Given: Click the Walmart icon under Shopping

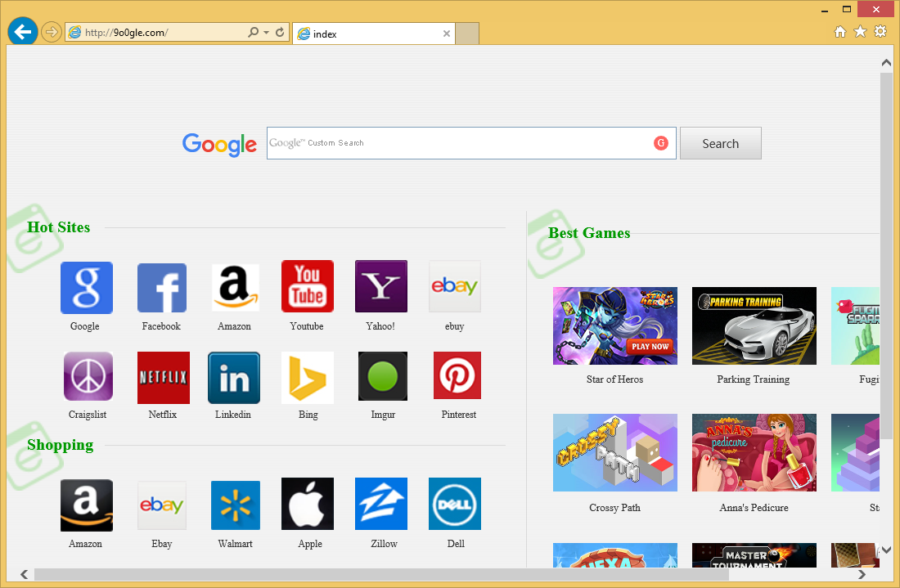Looking at the screenshot, I should (235, 505).
